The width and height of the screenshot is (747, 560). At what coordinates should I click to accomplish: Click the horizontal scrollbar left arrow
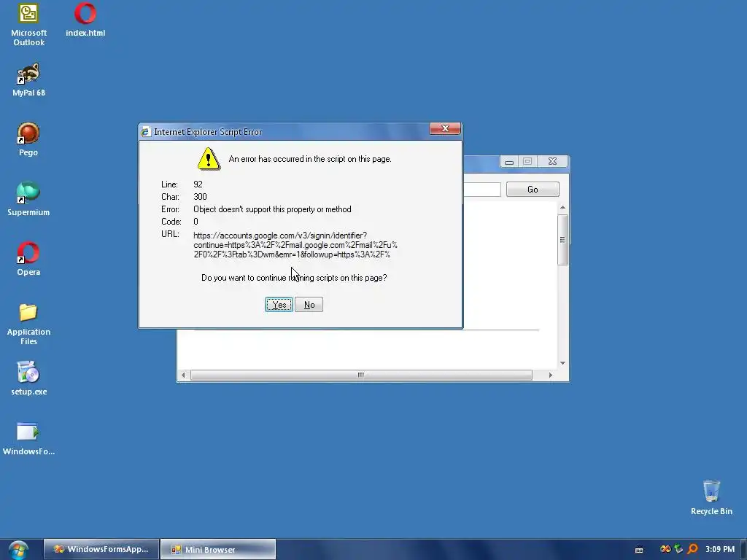pos(183,376)
